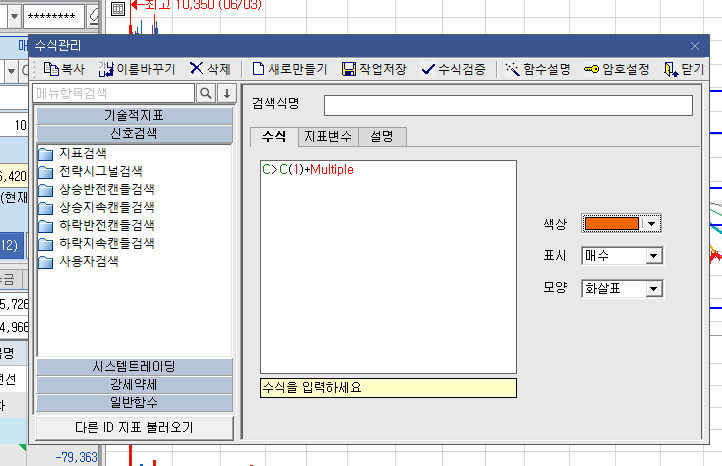Open 사용자검색 folder

click(x=79, y=262)
